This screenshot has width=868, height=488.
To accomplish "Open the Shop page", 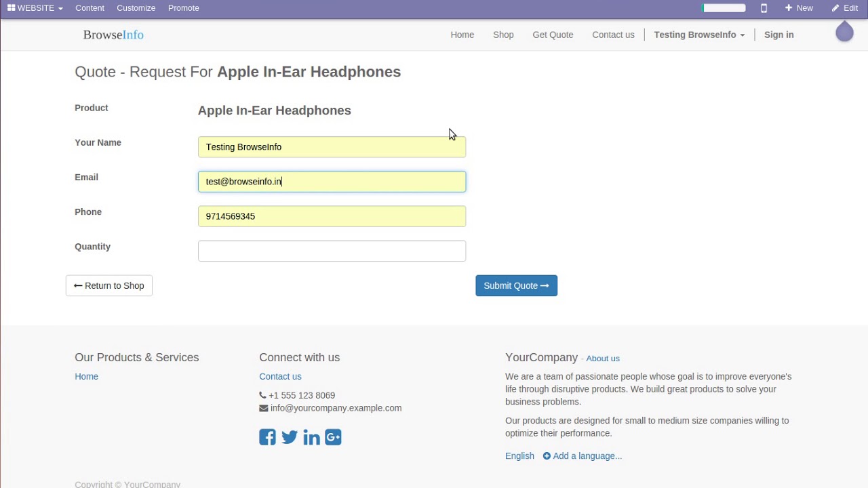I will 503,35.
